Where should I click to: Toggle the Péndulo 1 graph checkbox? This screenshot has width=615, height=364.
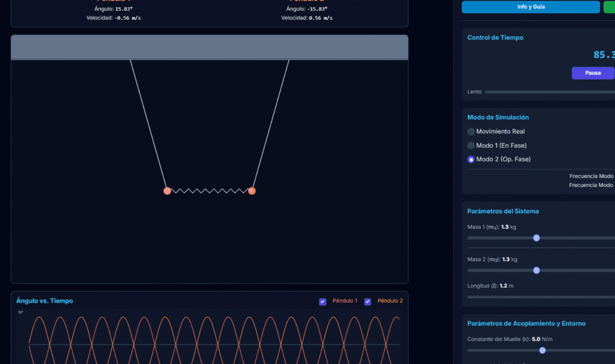tap(323, 302)
